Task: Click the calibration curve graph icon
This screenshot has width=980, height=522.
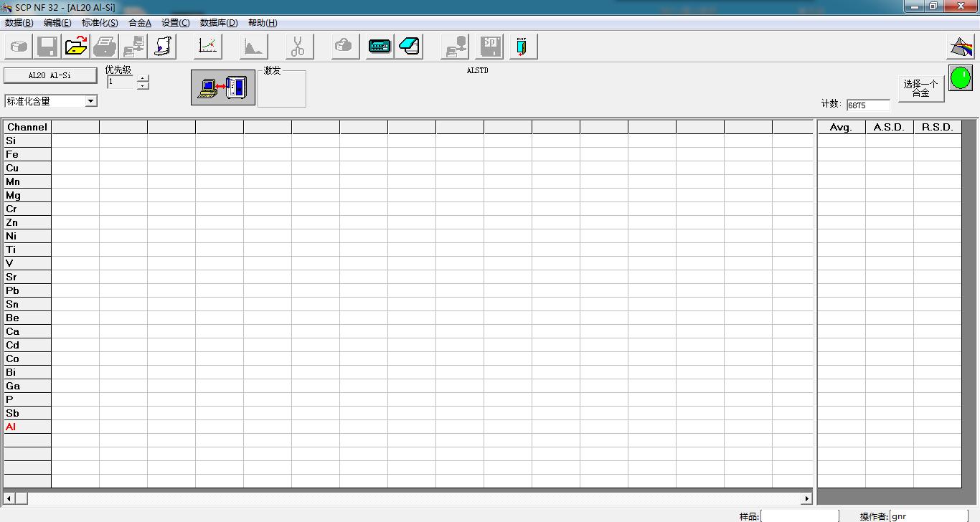Action: point(207,47)
